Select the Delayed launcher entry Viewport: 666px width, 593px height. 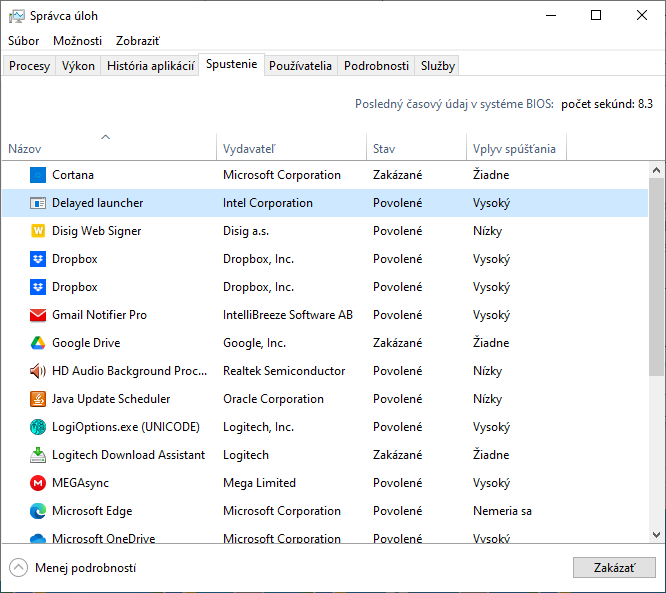point(97,203)
